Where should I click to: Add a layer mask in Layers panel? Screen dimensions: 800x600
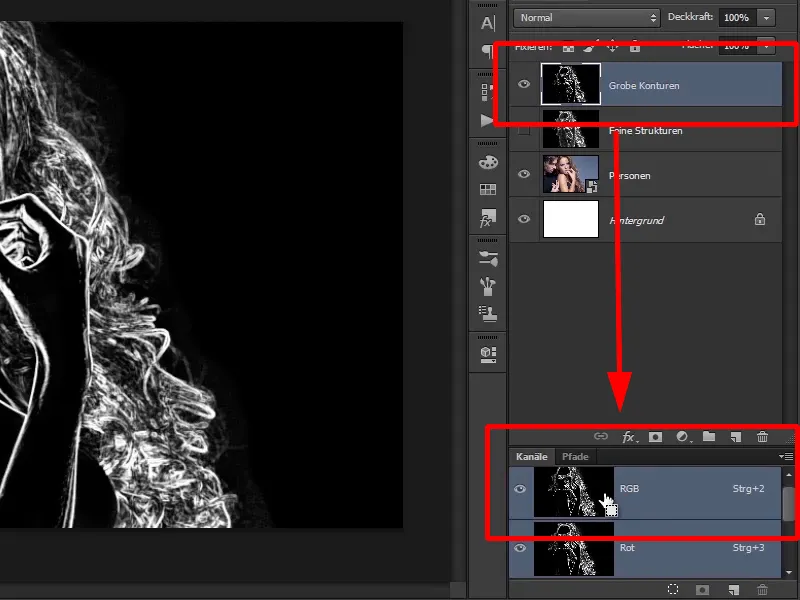click(x=655, y=437)
